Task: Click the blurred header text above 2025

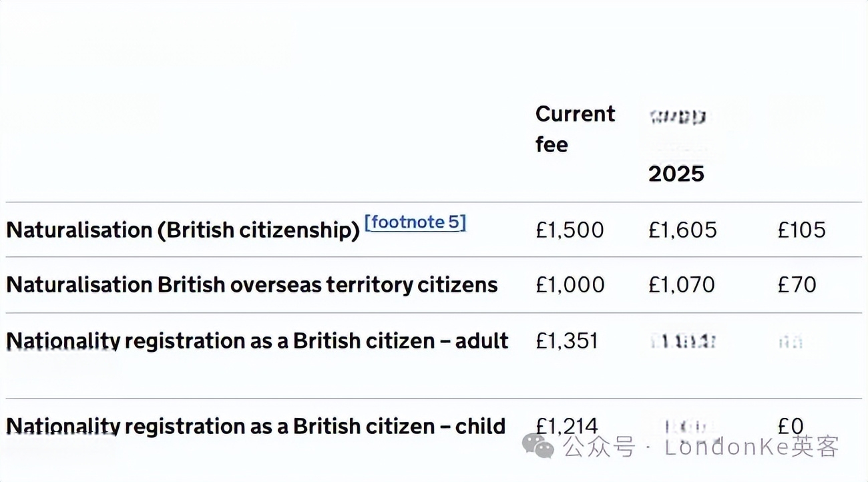Action: [x=677, y=119]
